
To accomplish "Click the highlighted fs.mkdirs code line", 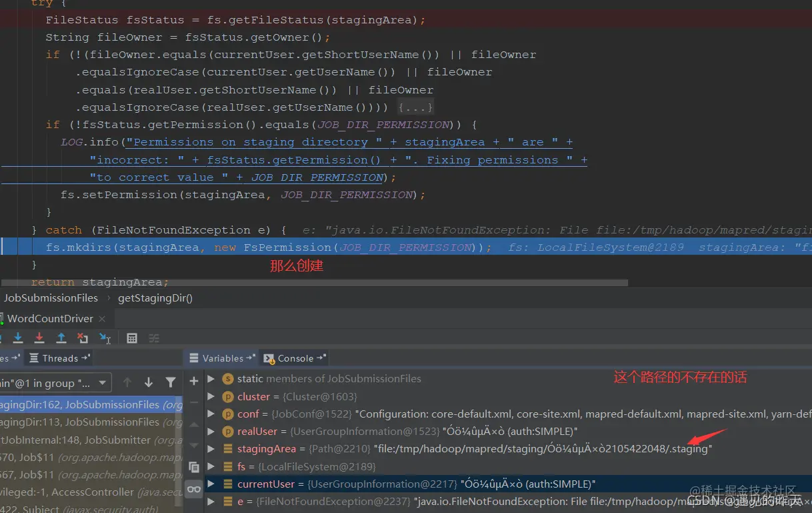I will coord(406,247).
